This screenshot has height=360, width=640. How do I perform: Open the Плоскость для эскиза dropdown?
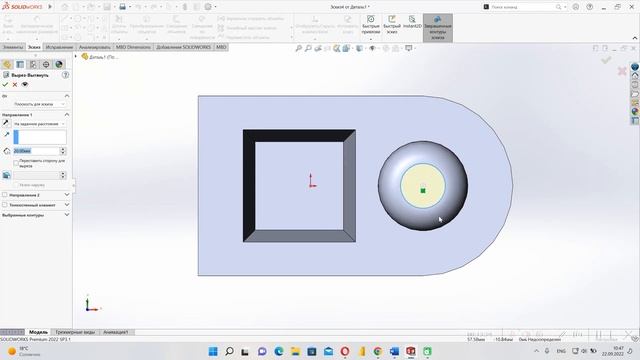(x=39, y=104)
